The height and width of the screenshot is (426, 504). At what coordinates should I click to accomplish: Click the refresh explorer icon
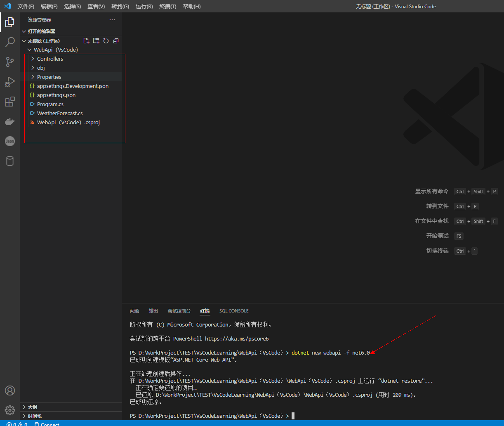coord(106,41)
